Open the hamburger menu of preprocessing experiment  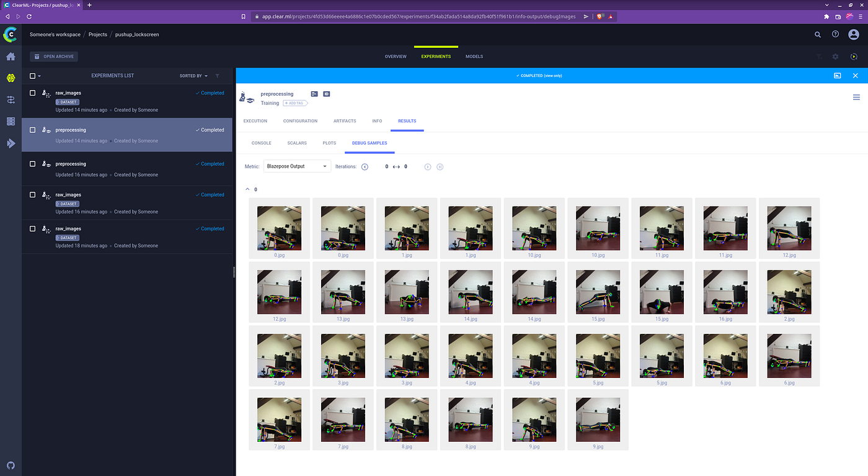point(856,97)
